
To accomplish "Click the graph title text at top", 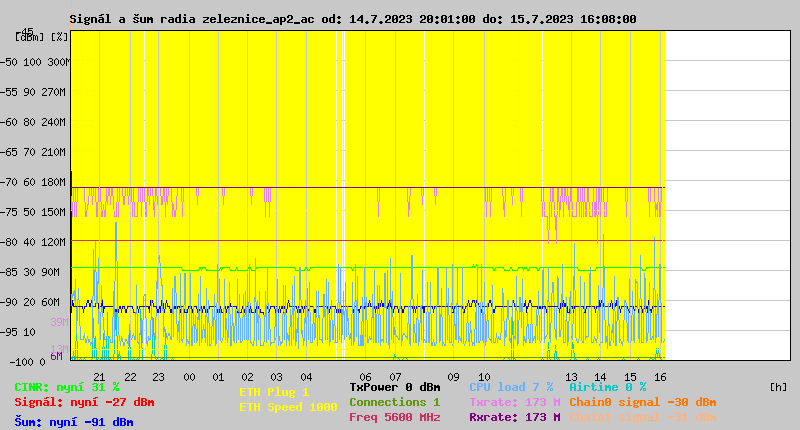I will pyautogui.click(x=352, y=19).
